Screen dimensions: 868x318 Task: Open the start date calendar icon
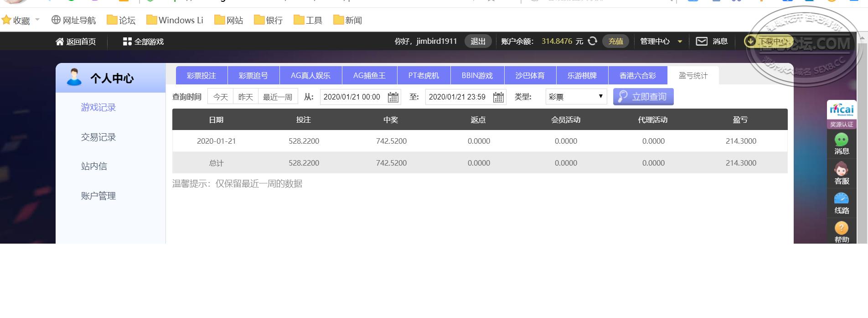pyautogui.click(x=393, y=97)
